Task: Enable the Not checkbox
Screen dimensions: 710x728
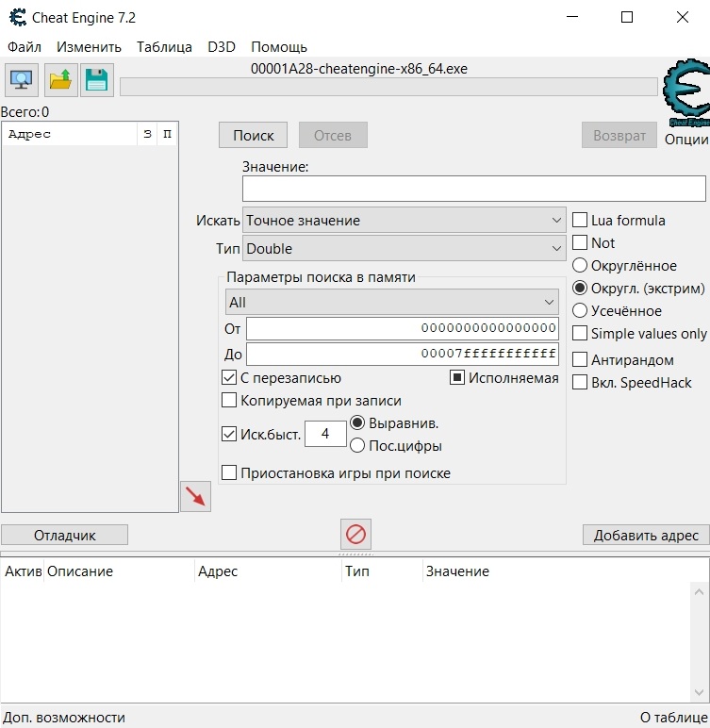Action: 580,242
